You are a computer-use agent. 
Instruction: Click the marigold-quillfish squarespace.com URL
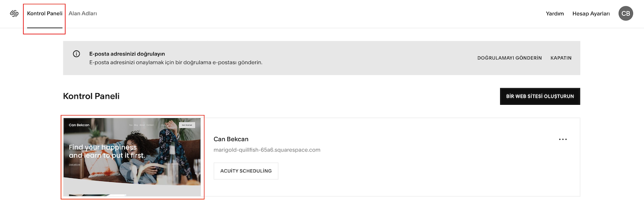click(267, 150)
